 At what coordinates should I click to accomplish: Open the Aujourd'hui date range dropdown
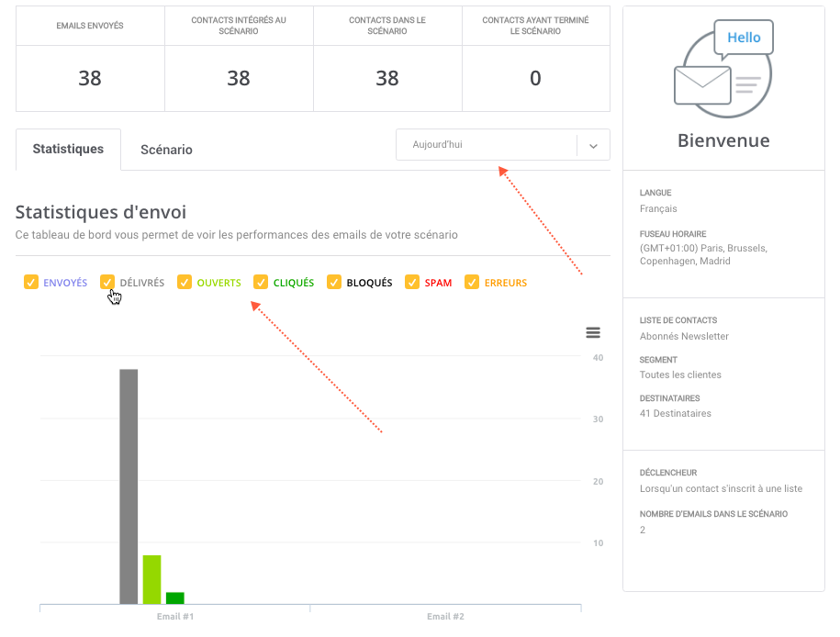pos(502,145)
